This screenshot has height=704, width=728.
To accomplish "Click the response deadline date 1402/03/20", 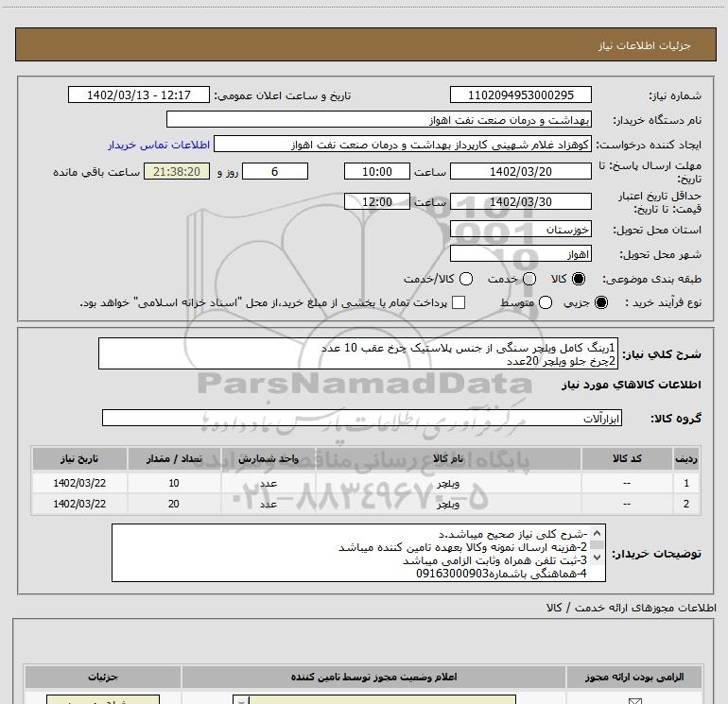I will click(520, 172).
